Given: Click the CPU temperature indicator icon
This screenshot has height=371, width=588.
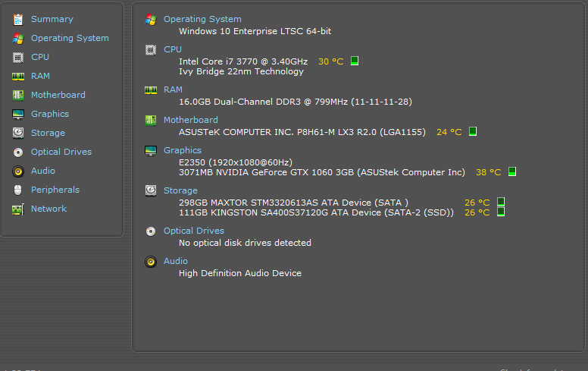Looking at the screenshot, I should 355,61.
